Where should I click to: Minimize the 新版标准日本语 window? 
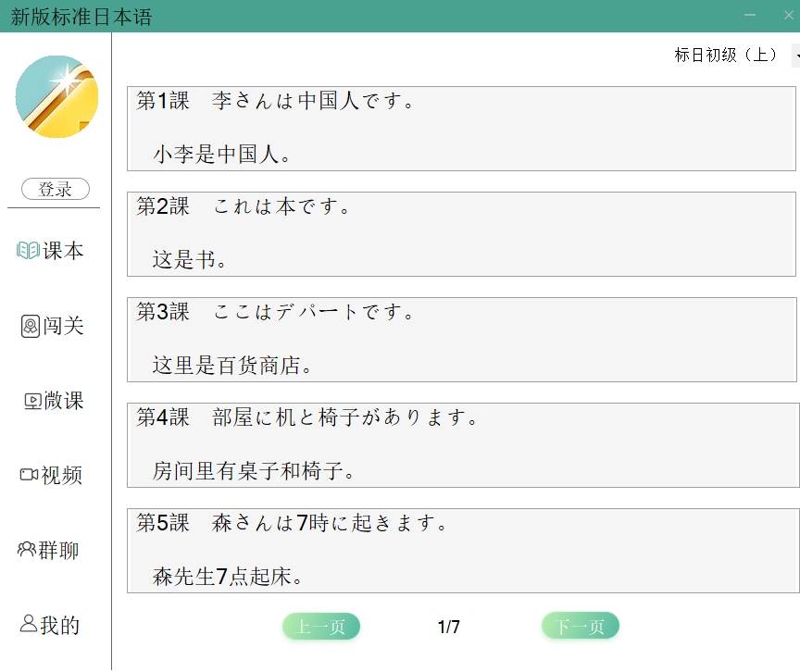coord(750,15)
